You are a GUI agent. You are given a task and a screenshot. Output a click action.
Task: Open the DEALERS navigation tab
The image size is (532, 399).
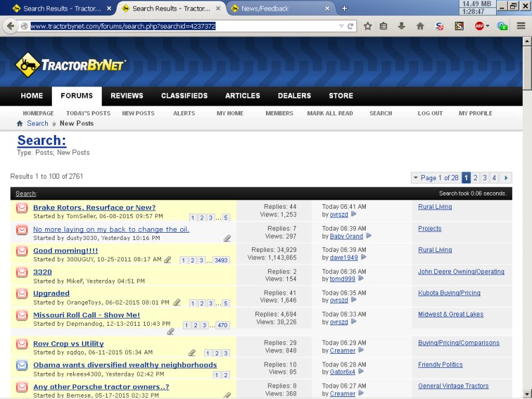[294, 96]
